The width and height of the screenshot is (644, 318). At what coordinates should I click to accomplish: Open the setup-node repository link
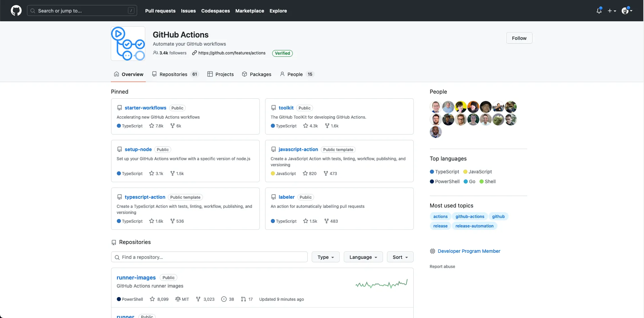pyautogui.click(x=138, y=149)
